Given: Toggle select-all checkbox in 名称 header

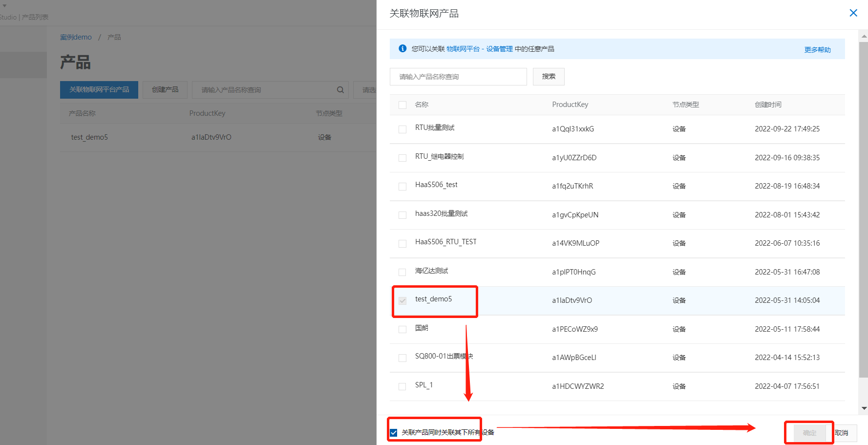Looking at the screenshot, I should click(x=402, y=105).
